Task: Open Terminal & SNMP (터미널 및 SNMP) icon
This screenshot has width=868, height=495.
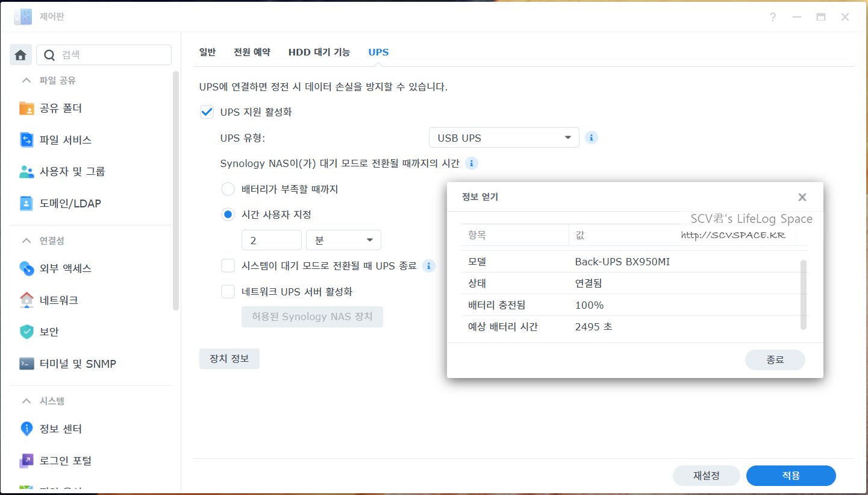Action: 27,364
